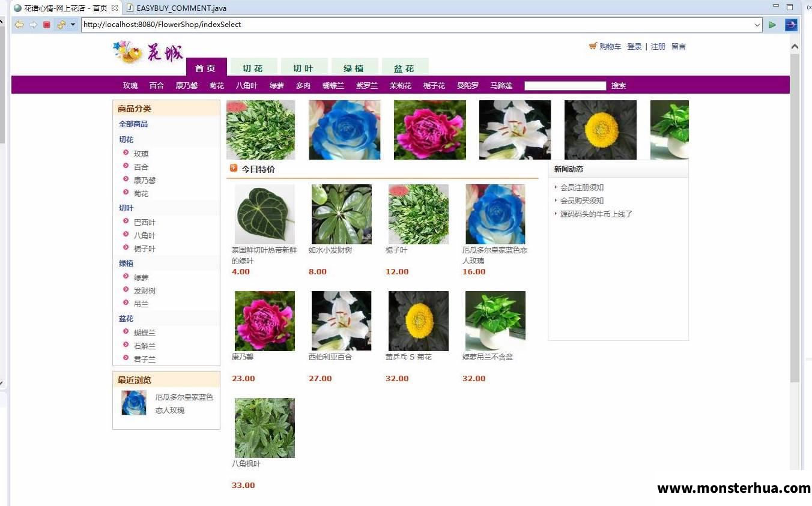Open 全部商品 in category sidebar
This screenshot has width=812, height=506.
[133, 124]
